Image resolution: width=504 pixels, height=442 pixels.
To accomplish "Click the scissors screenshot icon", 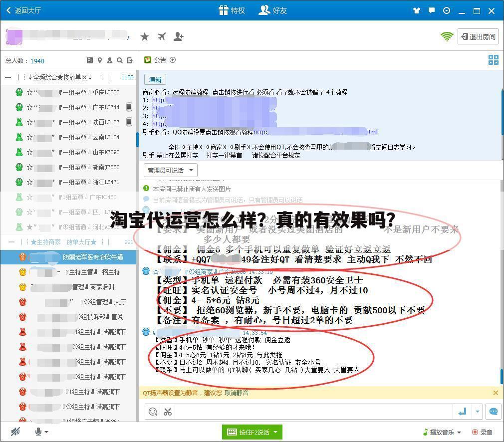I will click(x=168, y=412).
